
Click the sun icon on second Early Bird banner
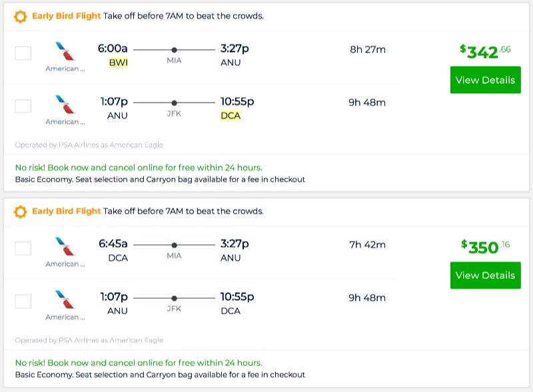tap(21, 212)
